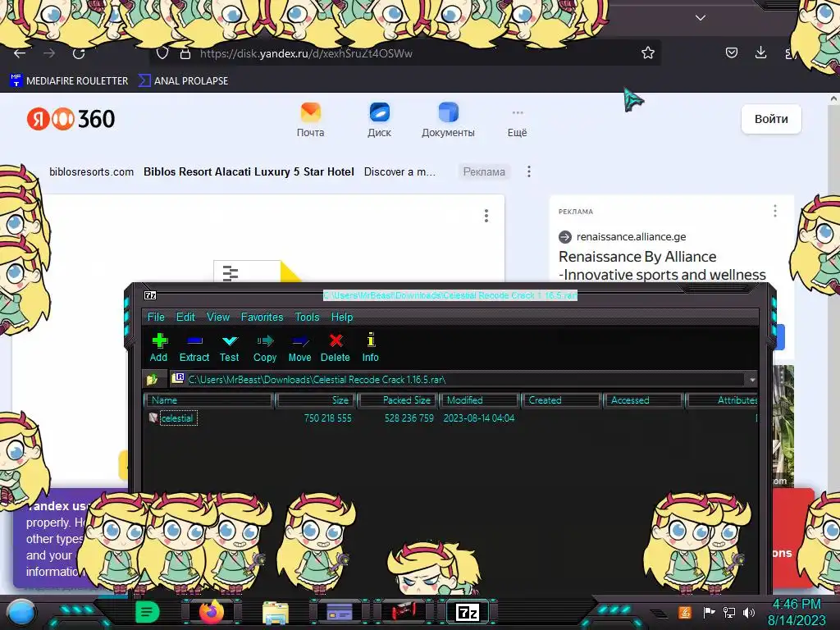This screenshot has height=630, width=840.
Task: Open the tracking protection shield icon
Action: [x=162, y=53]
